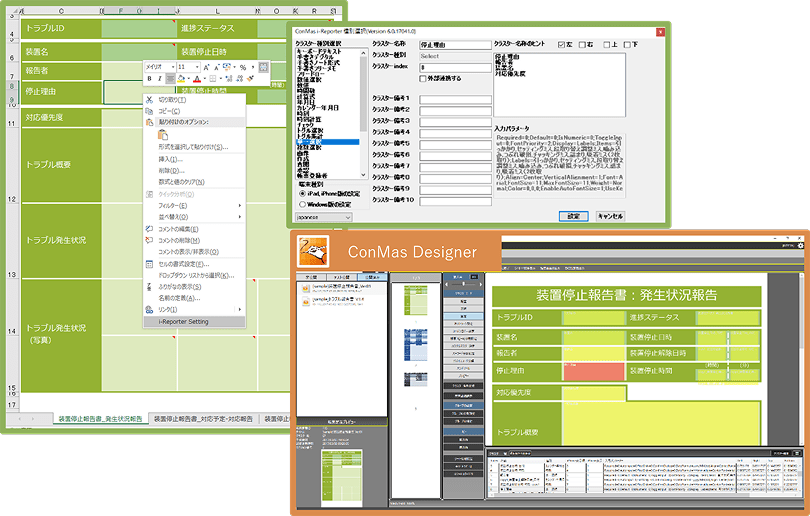Viewport: 810px width, 516px height.
Task: Apply red font color A icon
Action: [x=197, y=79]
